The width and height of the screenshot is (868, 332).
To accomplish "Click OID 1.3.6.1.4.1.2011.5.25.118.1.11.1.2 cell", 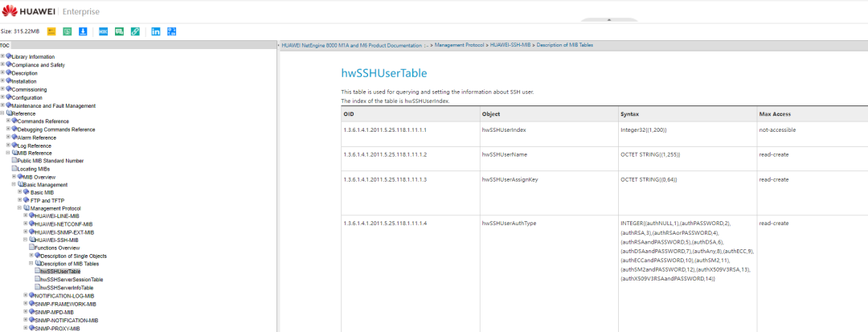I will (411, 158).
